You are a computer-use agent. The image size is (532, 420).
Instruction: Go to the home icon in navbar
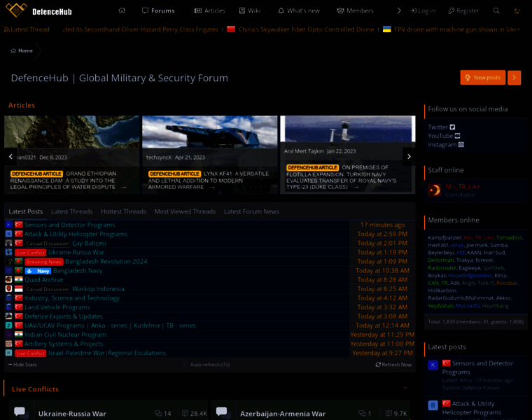(122, 10)
